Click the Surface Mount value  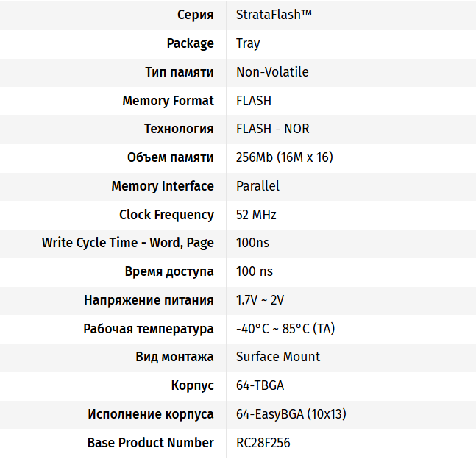pos(278,357)
